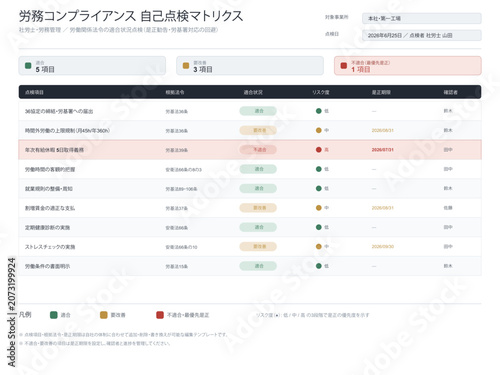The image size is (500, 375).
Task: Click the 根拠法令 column header
Action: click(175, 92)
